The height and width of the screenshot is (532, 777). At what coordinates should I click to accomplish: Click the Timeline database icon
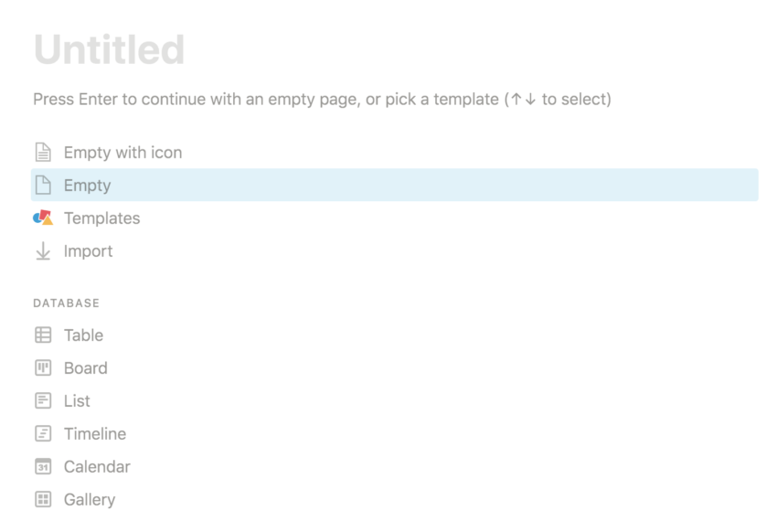(x=42, y=434)
